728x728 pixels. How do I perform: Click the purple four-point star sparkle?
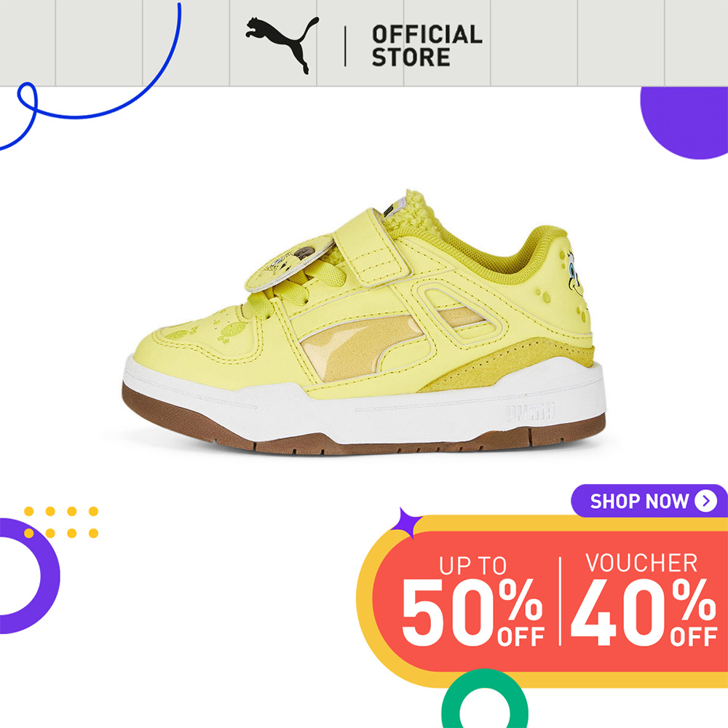pos(405,523)
